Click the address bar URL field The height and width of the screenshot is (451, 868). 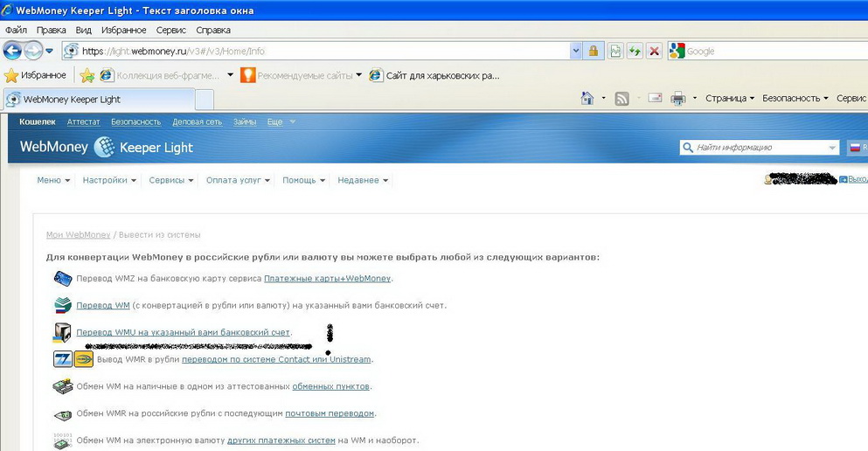(316, 51)
